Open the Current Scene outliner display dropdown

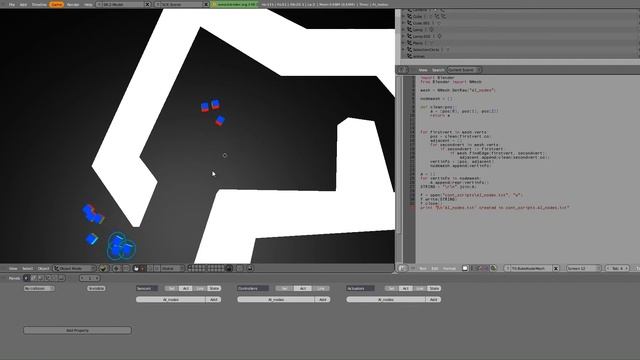464,70
